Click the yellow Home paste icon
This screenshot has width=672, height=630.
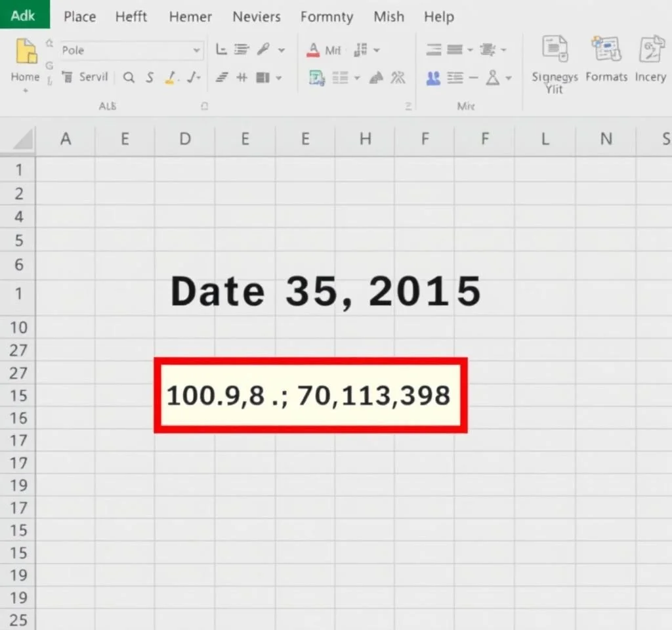[26, 52]
